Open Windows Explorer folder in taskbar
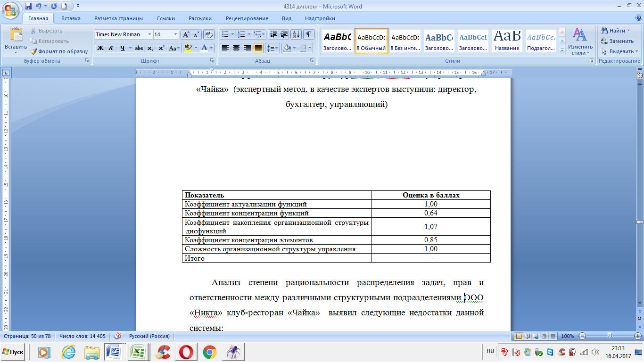The width and height of the screenshot is (644, 362). tap(91, 352)
